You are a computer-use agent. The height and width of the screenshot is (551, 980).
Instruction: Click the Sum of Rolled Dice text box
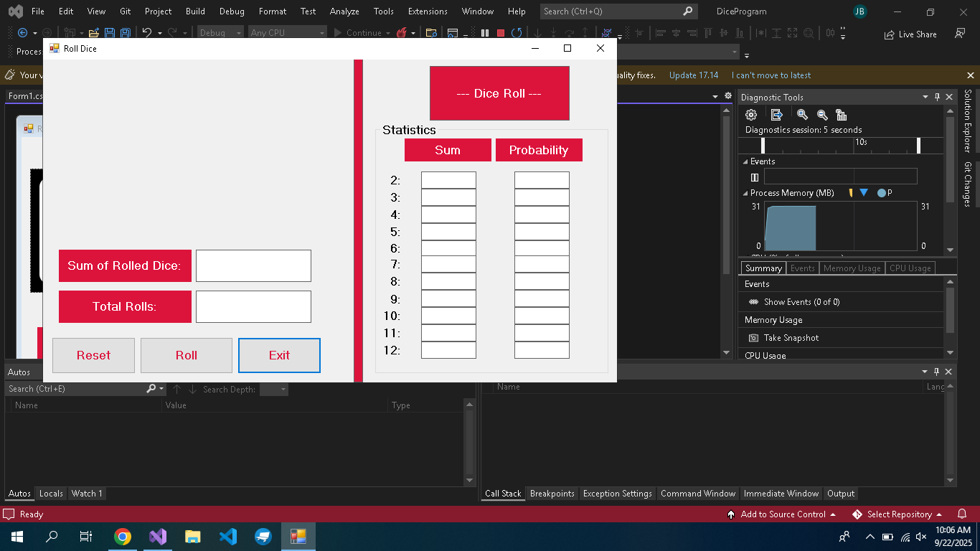click(x=253, y=265)
